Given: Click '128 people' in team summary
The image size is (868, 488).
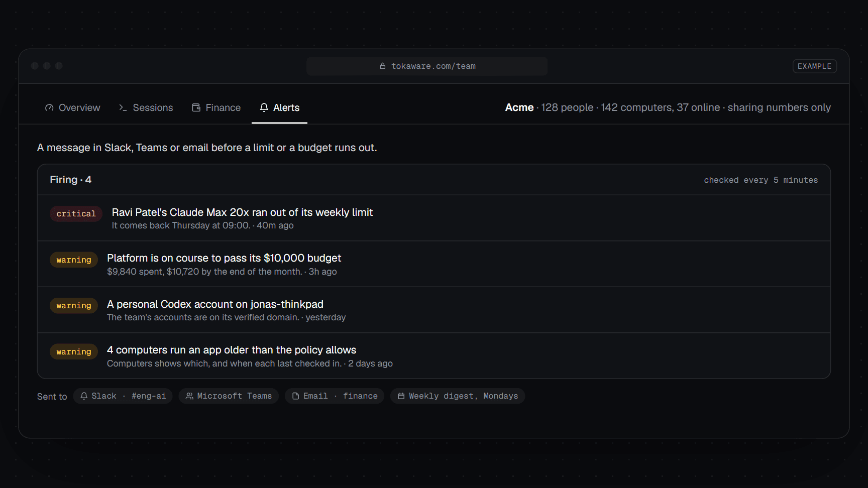Looking at the screenshot, I should 567,107.
